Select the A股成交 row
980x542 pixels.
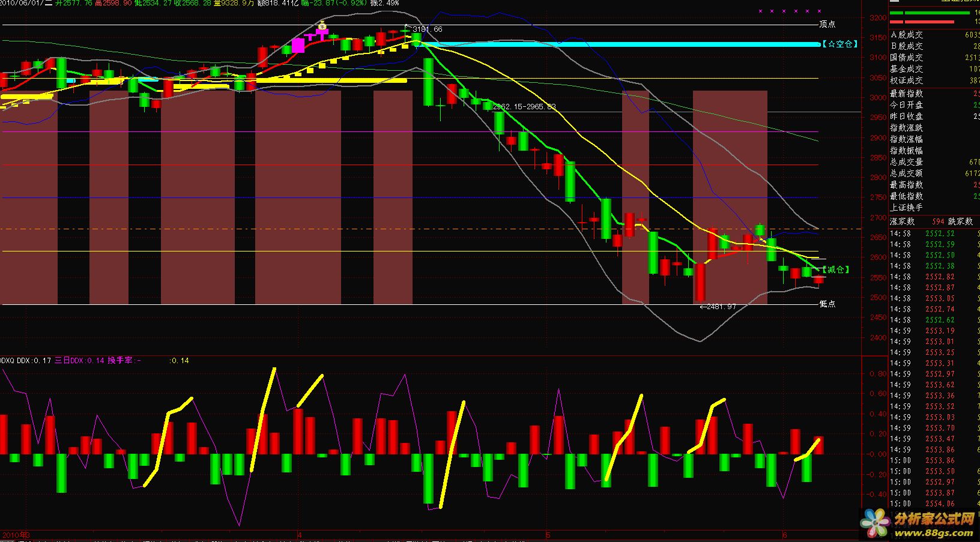click(x=934, y=35)
